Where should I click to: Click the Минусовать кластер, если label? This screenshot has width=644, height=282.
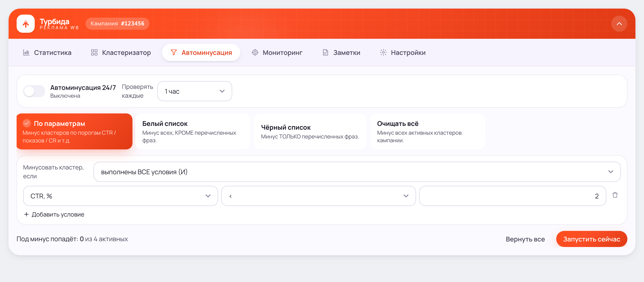53,172
